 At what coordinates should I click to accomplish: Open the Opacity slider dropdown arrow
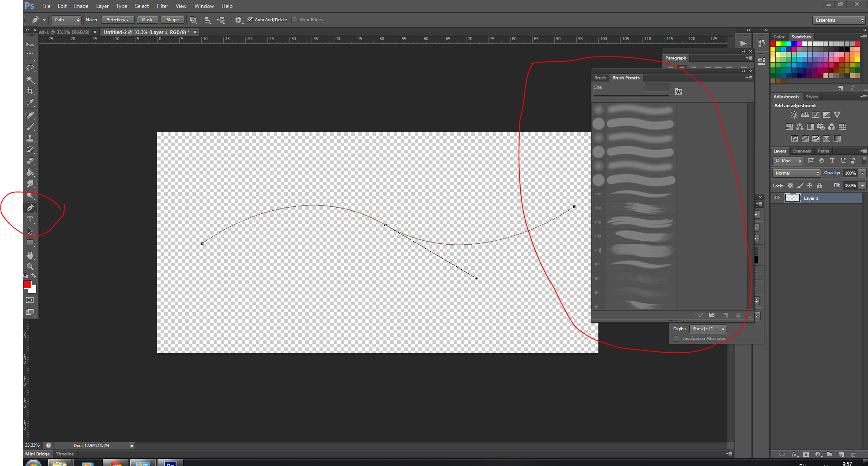[863, 173]
